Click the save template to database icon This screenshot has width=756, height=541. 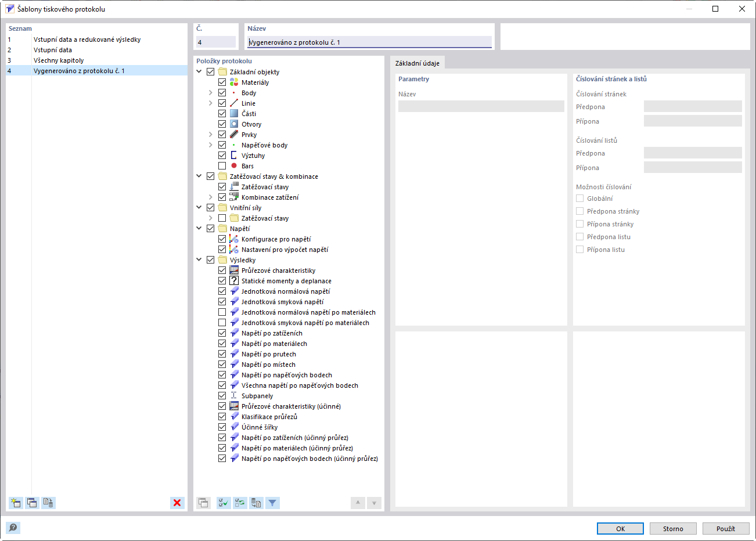coord(48,503)
